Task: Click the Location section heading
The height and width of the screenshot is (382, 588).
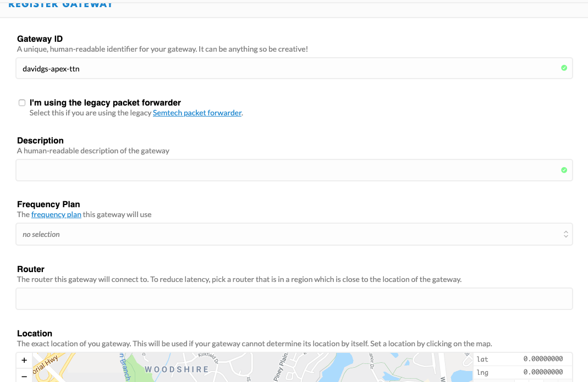Action: click(35, 334)
